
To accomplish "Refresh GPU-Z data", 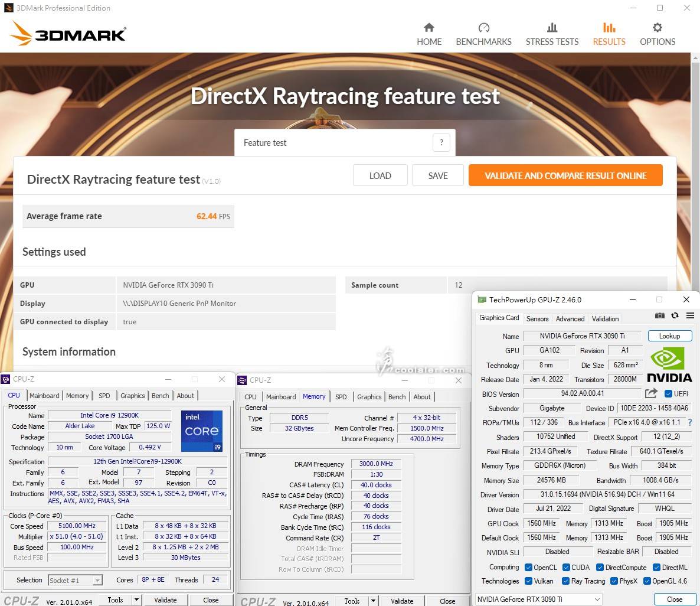I will 675,315.
